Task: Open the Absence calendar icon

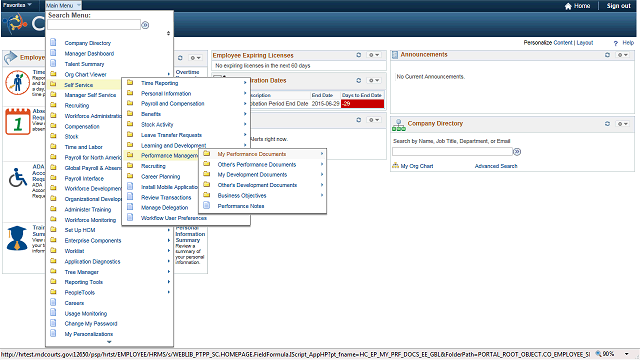Action: pos(18,122)
